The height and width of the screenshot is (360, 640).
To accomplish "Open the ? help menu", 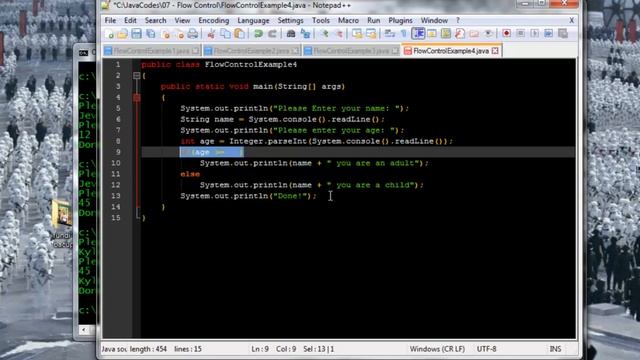I will click(458, 20).
